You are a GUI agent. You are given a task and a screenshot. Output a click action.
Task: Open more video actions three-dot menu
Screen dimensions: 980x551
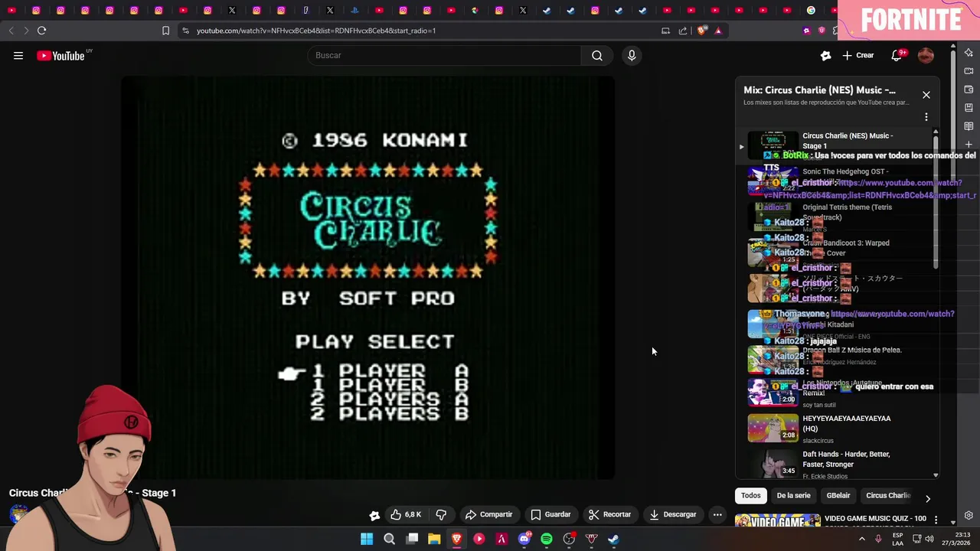pyautogui.click(x=717, y=514)
